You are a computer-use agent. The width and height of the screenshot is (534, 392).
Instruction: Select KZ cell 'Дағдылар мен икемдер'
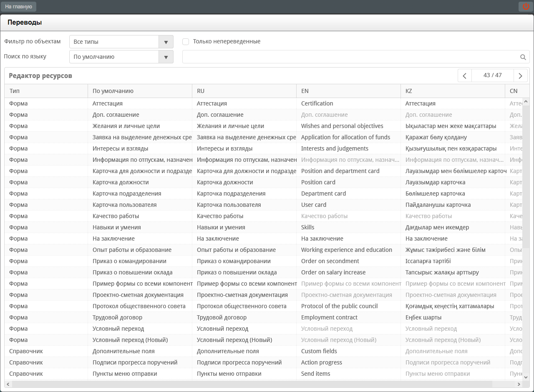[x=453, y=227]
